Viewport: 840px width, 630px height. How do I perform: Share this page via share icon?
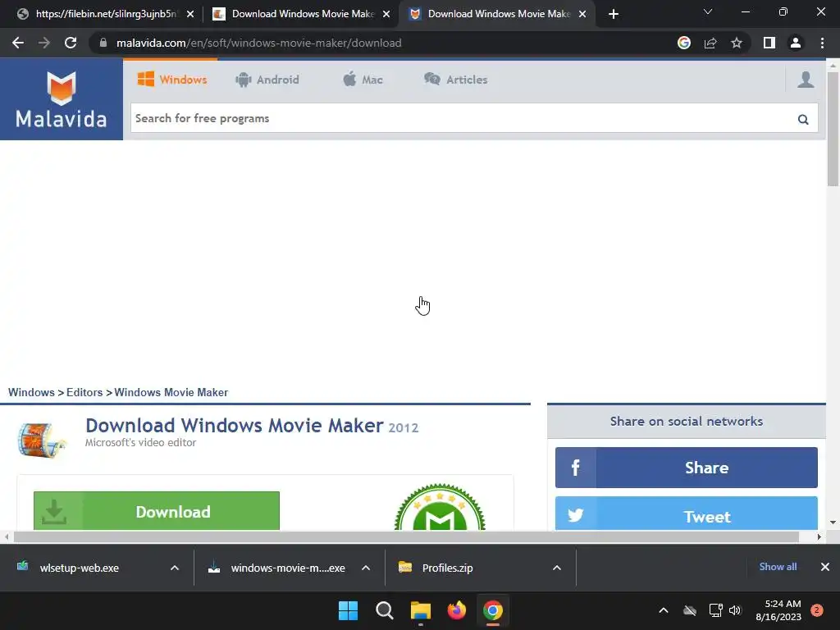click(x=710, y=43)
